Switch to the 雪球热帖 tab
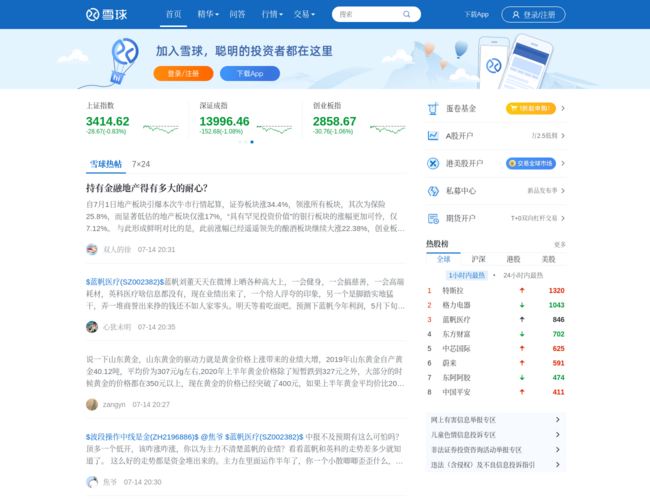This screenshot has height=500, width=650. (x=106, y=164)
